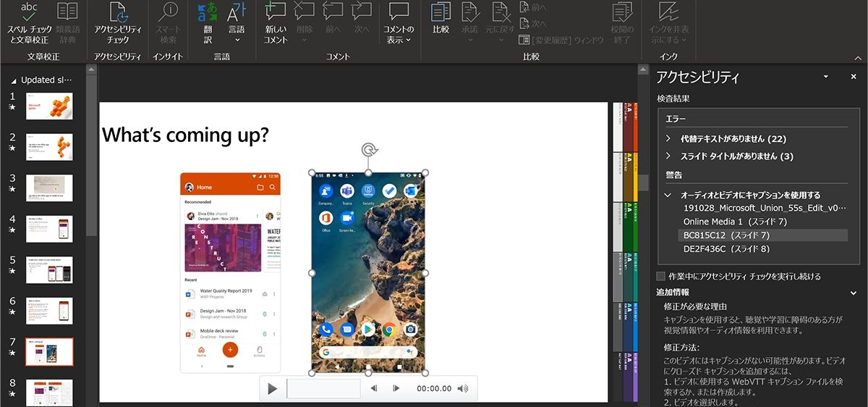
Task: Expand スライド タイトルがありません (3) item
Action: coord(668,156)
